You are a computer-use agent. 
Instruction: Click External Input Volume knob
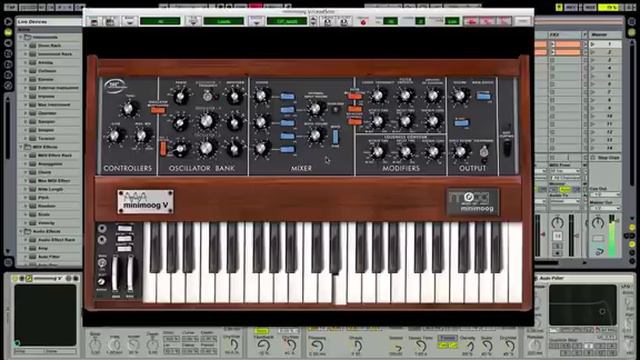point(315,108)
